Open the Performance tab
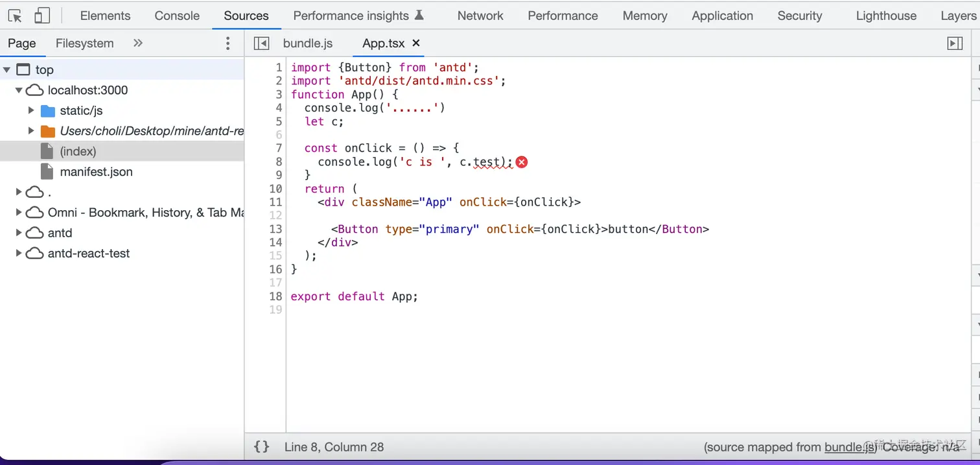 [563, 16]
